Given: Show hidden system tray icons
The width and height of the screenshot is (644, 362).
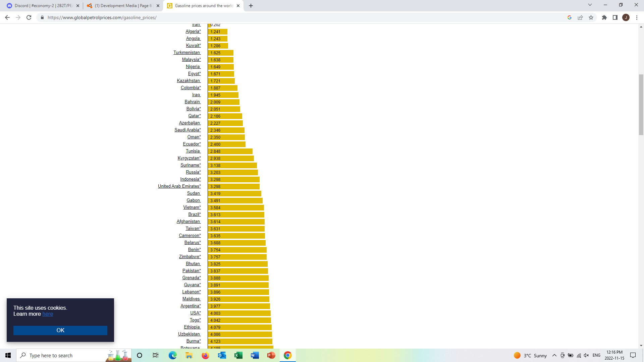Looking at the screenshot, I should (554, 355).
